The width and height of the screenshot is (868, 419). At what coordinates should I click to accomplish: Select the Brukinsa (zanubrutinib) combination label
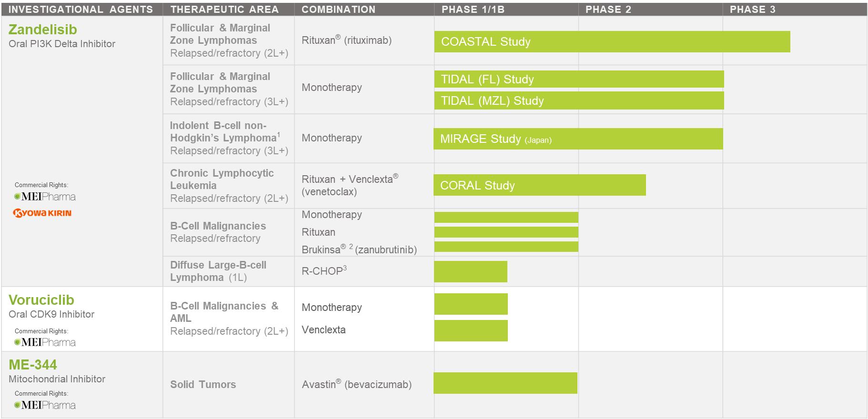coord(359,249)
